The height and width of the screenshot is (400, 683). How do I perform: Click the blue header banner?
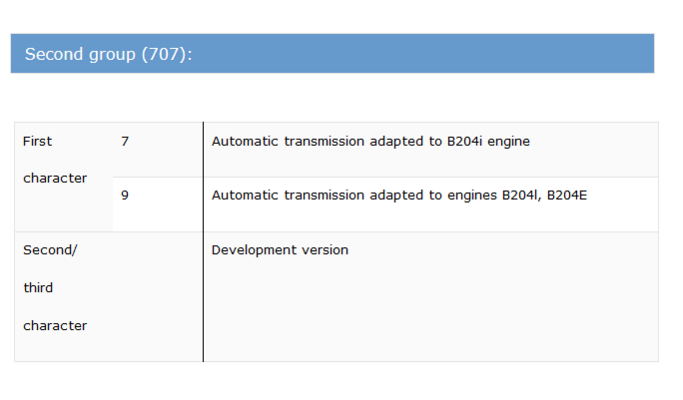click(x=332, y=53)
